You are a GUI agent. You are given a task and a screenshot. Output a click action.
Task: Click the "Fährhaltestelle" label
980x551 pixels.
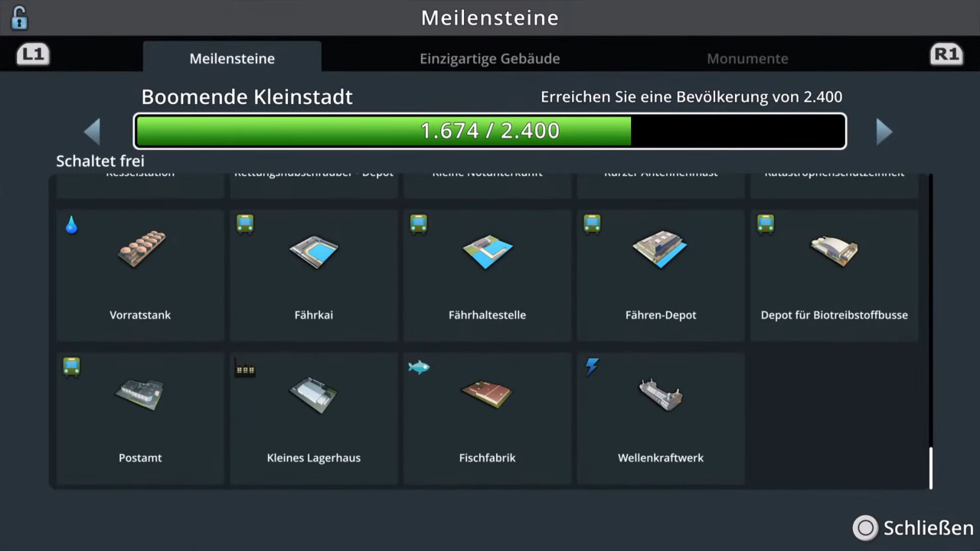488,315
